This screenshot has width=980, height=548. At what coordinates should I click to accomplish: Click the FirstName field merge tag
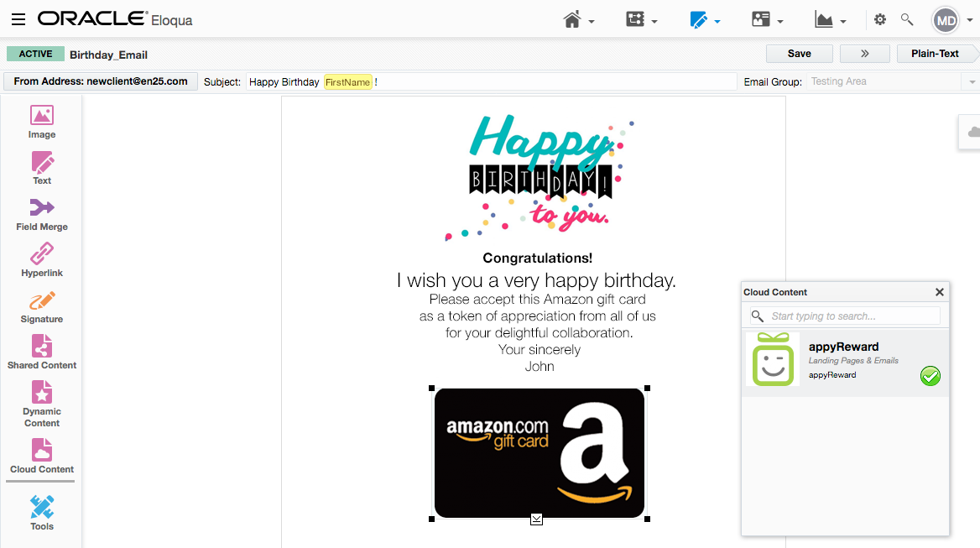coord(348,82)
